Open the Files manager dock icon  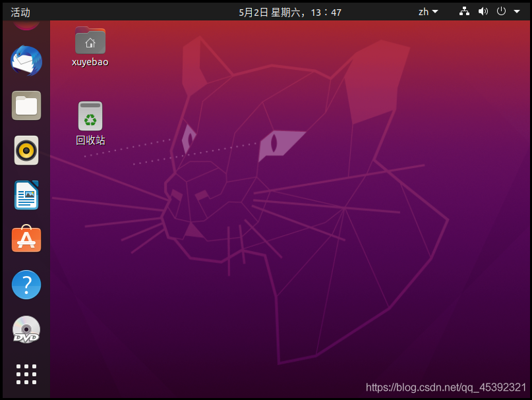pos(26,105)
